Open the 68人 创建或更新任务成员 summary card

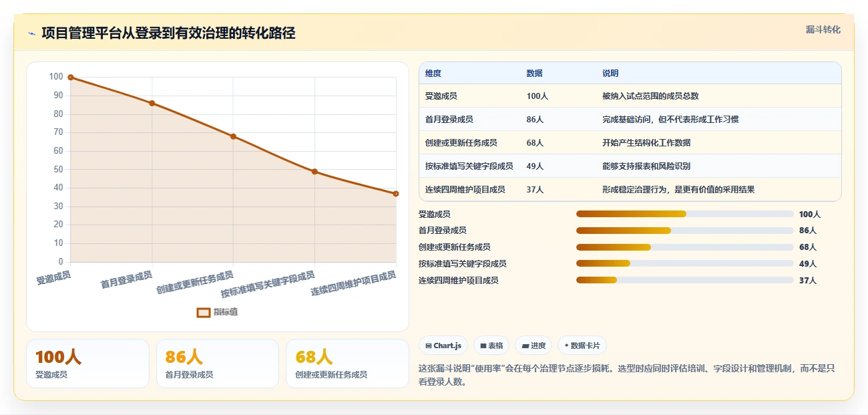(x=347, y=364)
